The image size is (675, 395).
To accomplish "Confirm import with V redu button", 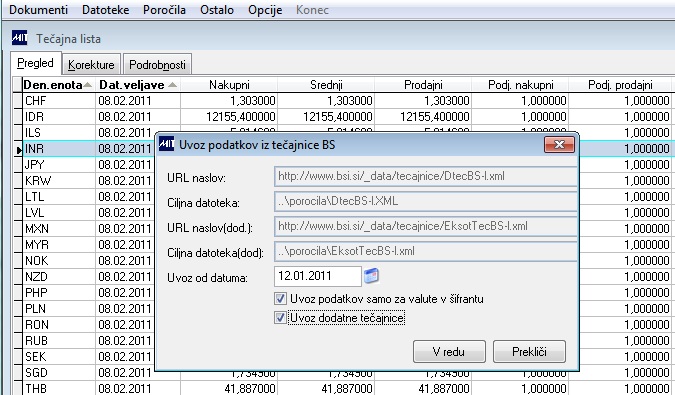I will coord(449,352).
